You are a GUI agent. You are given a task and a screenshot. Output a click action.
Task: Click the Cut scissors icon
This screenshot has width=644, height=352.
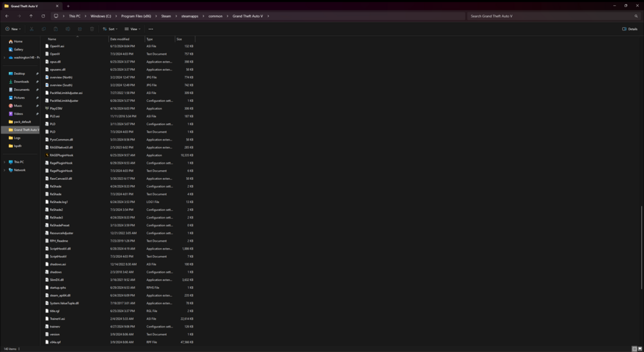click(x=32, y=29)
